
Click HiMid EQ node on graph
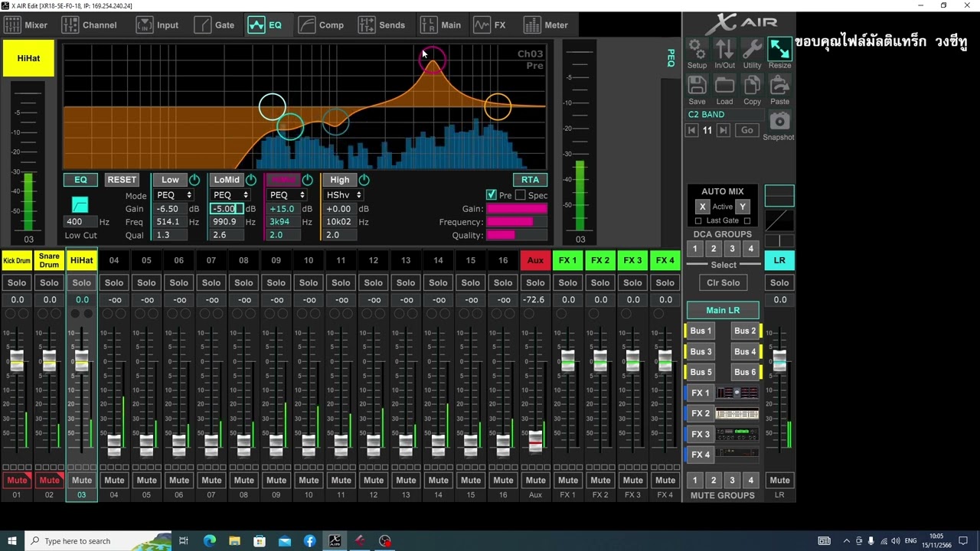pos(433,60)
